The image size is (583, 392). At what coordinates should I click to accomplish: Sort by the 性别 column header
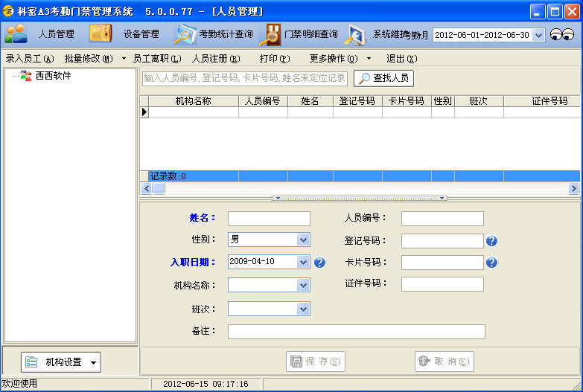tap(442, 101)
